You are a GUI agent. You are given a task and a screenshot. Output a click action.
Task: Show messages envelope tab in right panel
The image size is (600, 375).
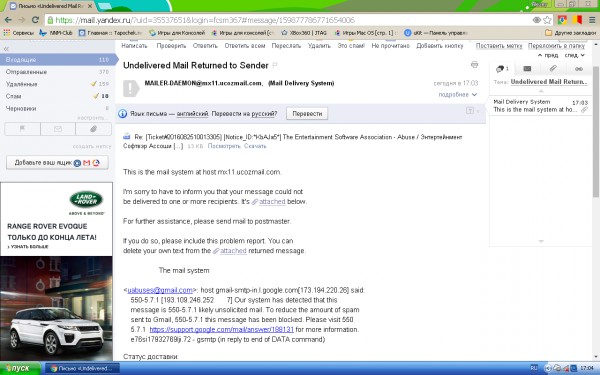pyautogui.click(x=527, y=69)
